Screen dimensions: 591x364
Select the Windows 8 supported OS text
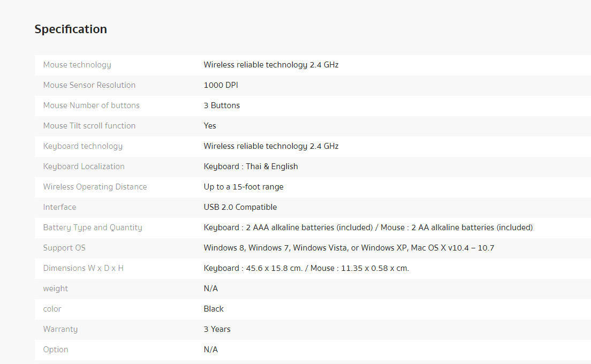(x=224, y=248)
